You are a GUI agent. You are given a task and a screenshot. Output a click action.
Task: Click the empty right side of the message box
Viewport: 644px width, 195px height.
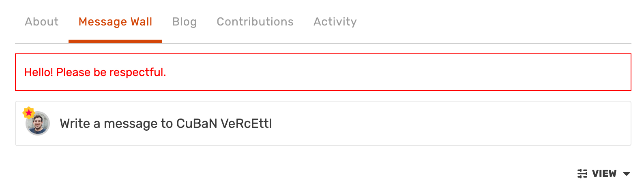487,123
